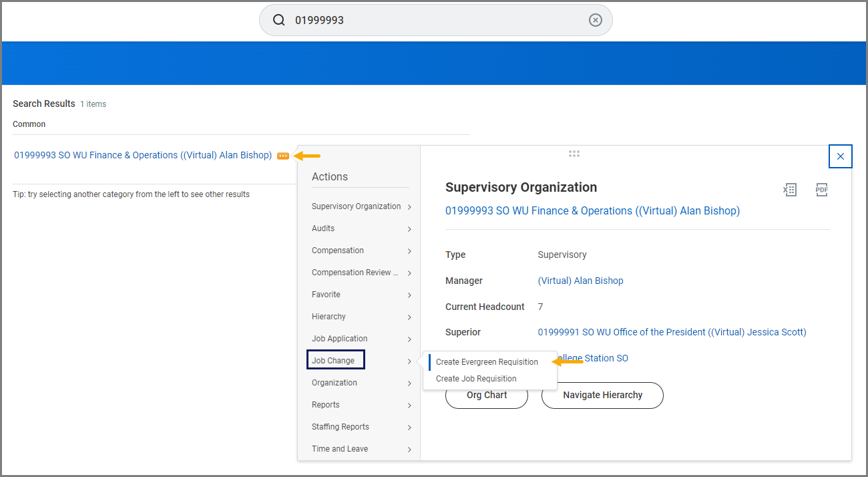
Task: Clear the search field with X icon
Action: tap(595, 20)
